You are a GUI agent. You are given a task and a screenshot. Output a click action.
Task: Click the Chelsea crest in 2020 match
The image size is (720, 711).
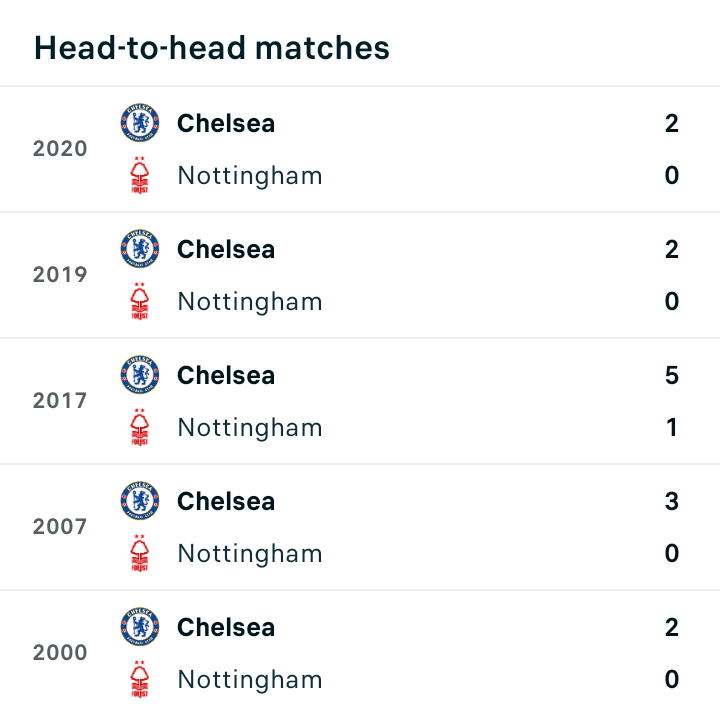click(140, 123)
